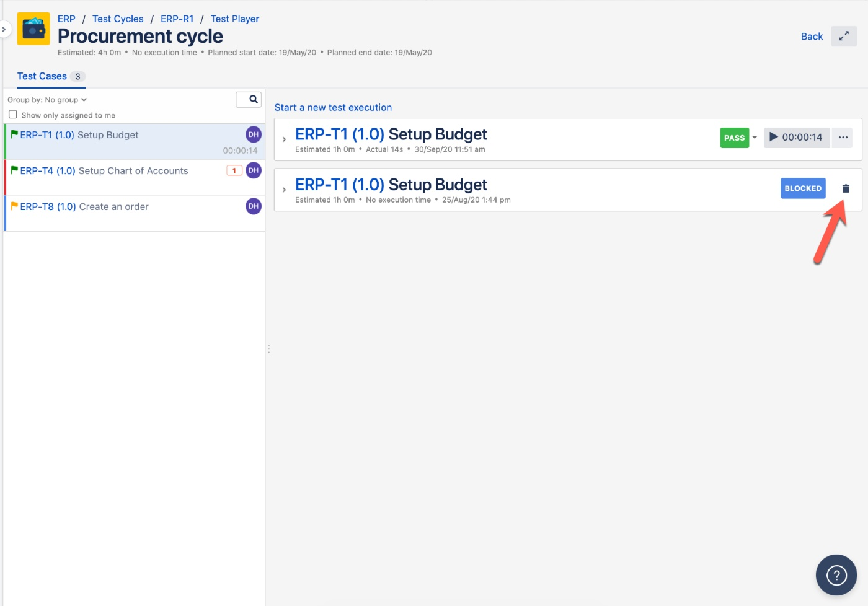The image size is (868, 606).
Task: Expand the passed Setup Budget execution
Action: tap(284, 139)
